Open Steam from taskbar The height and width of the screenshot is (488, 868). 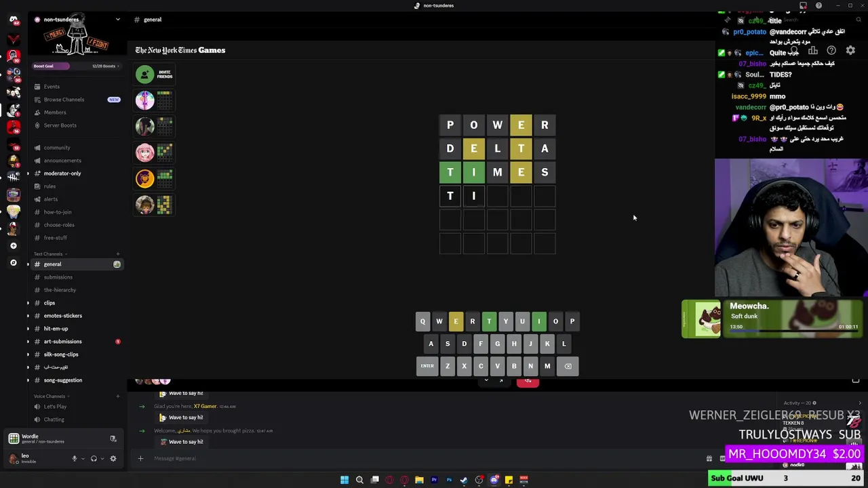[x=464, y=480]
